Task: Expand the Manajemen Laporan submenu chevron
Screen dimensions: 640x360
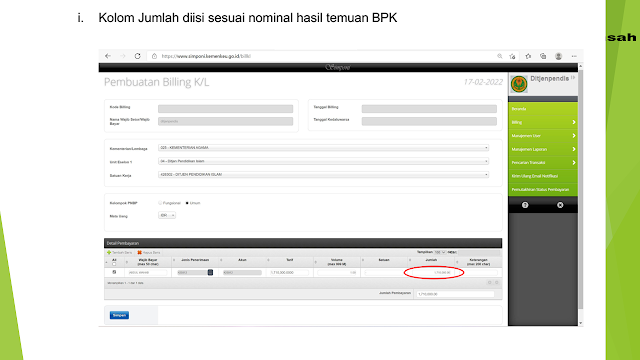Action: coord(573,149)
